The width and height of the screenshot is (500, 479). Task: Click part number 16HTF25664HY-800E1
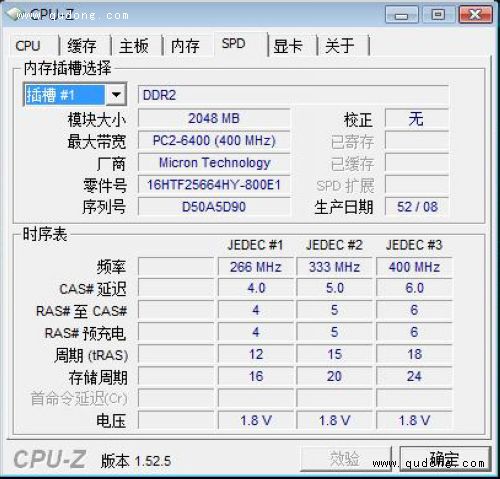214,185
